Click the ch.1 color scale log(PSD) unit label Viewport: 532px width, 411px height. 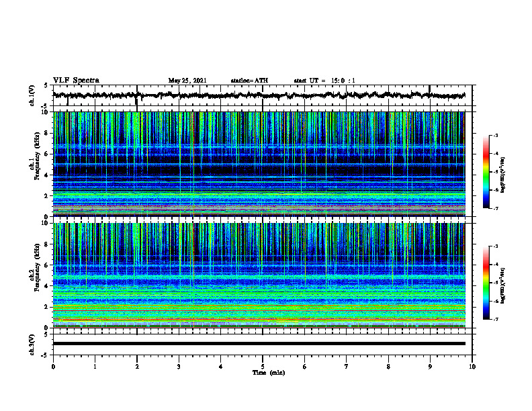tap(503, 175)
